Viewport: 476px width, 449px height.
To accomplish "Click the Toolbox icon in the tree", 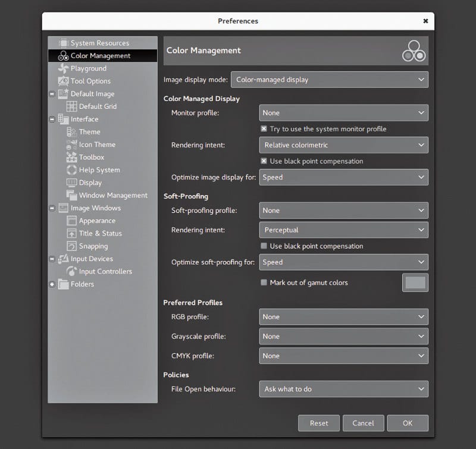I will [71, 157].
